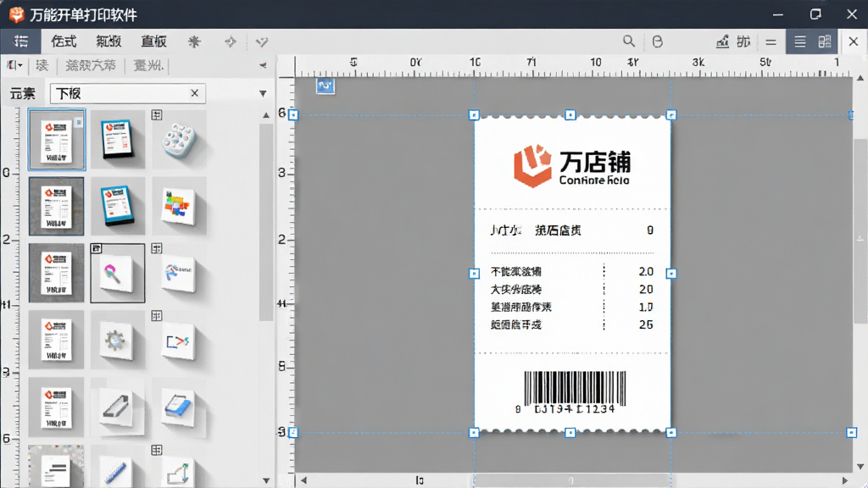The height and width of the screenshot is (488, 868).
Task: Click the canvas horizontal scroll-right arrow
Action: 845,480
